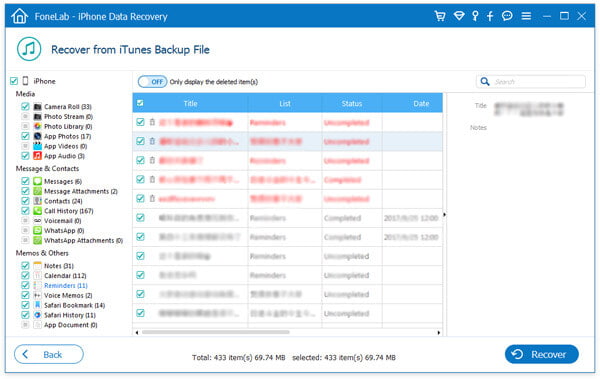Click the right arrow of horizontal scrollbar

pos(439,333)
